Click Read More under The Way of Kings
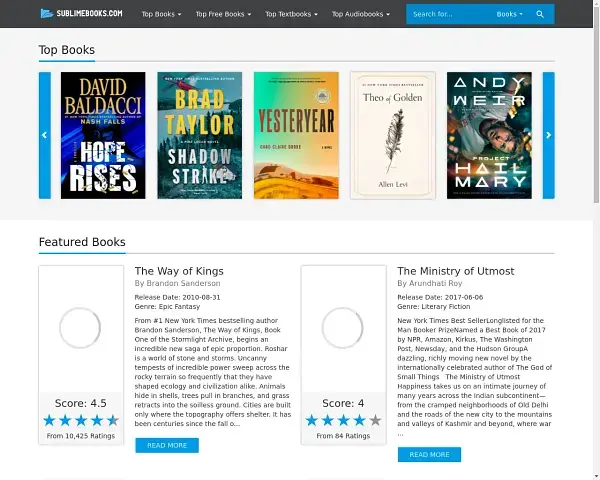Viewport: 600px width, 480px height. [166, 445]
